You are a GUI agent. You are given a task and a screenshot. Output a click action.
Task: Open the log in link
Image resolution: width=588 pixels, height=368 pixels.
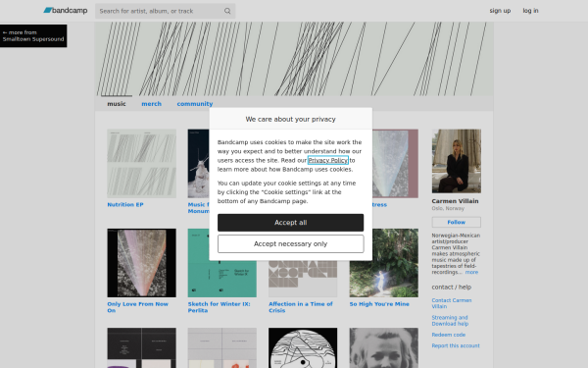pos(530,11)
